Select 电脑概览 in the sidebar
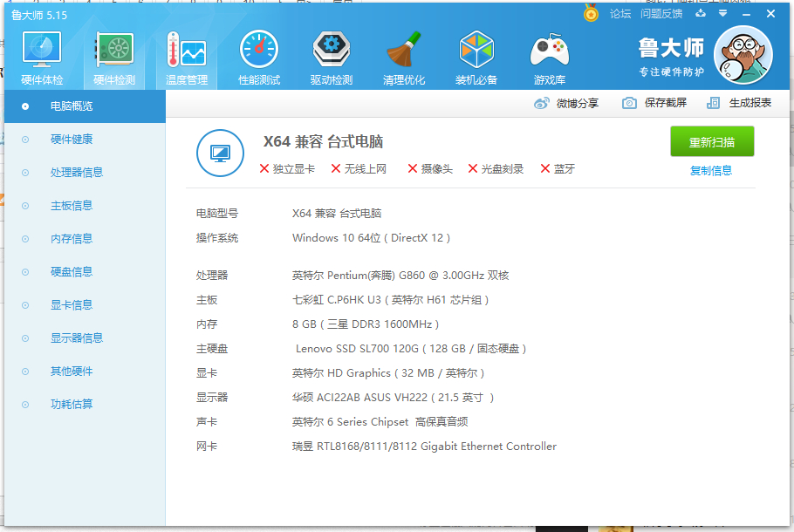Viewport: 794px width, 532px height. 86,106
